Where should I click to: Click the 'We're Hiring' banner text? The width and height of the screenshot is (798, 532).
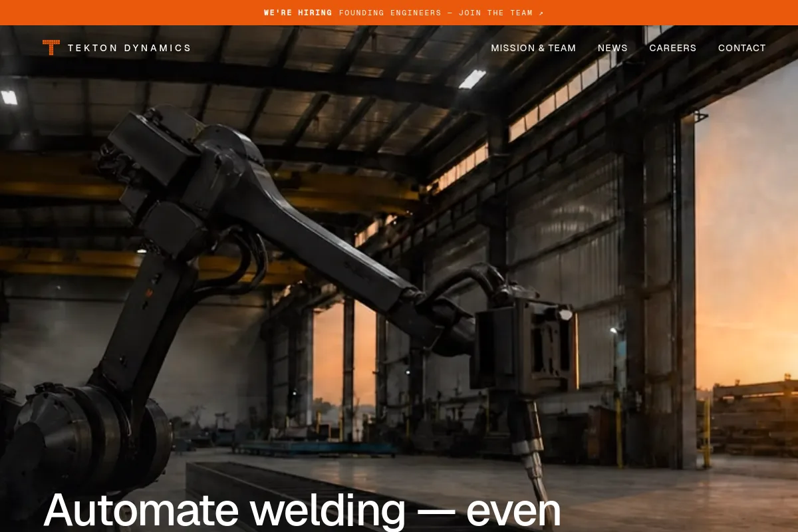298,13
